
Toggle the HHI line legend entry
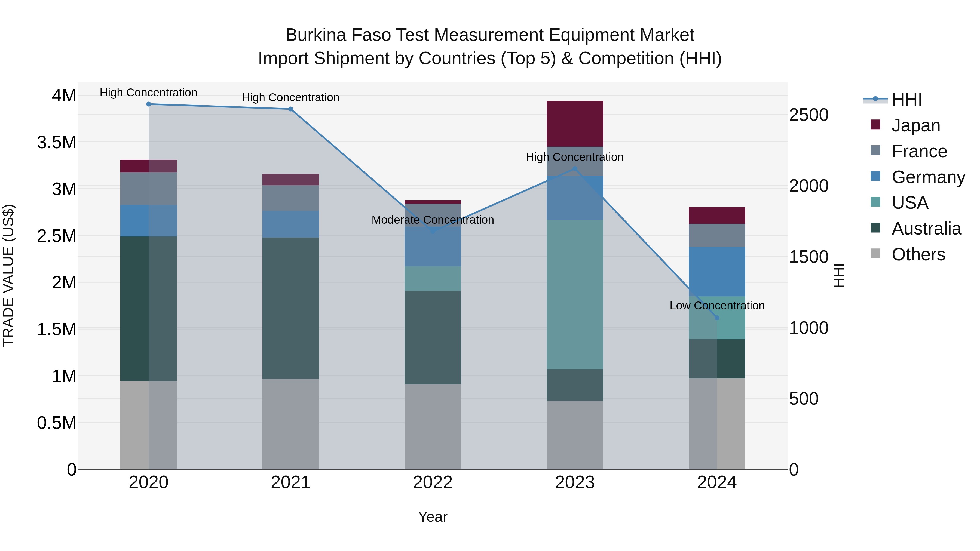[x=893, y=100]
